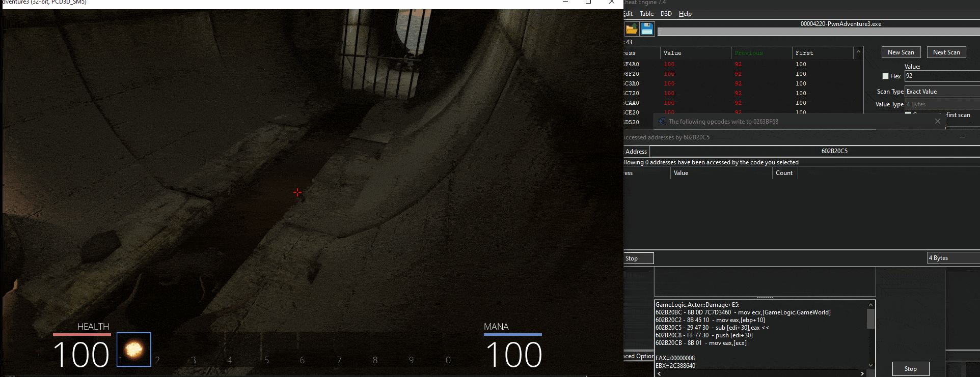
Task: Select the scan result row ending D520
Action: pos(639,122)
